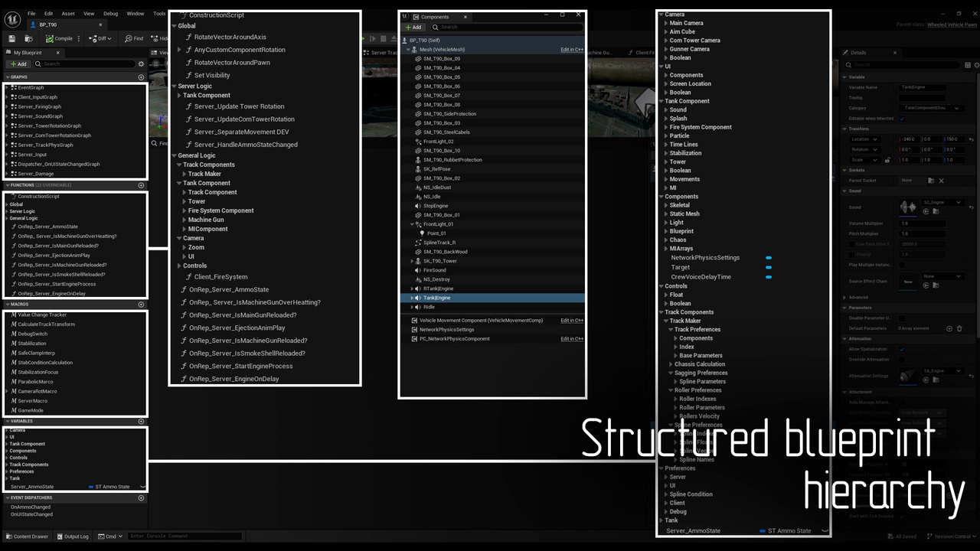Screen dimensions: 980x551
Task: Click Edit in C++ for Mesh (VehicleMesh)
Action: pos(572,50)
